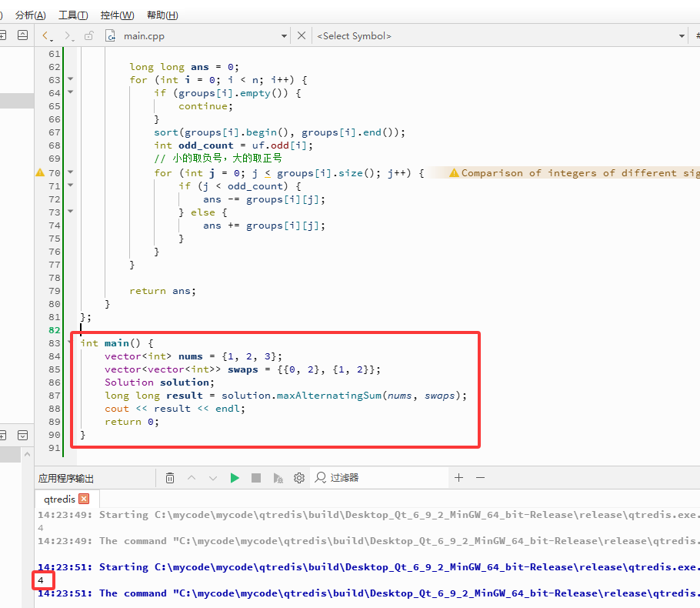This screenshot has height=608, width=700.
Task: Zoom out the output with the minus icon
Action: pyautogui.click(x=480, y=478)
